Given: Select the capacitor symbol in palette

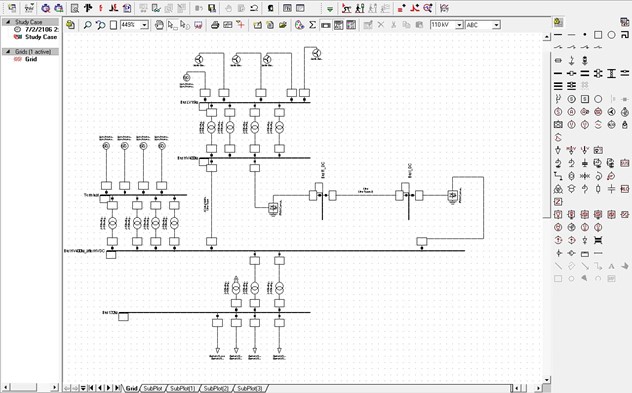Looking at the screenshot, I should point(611,189).
